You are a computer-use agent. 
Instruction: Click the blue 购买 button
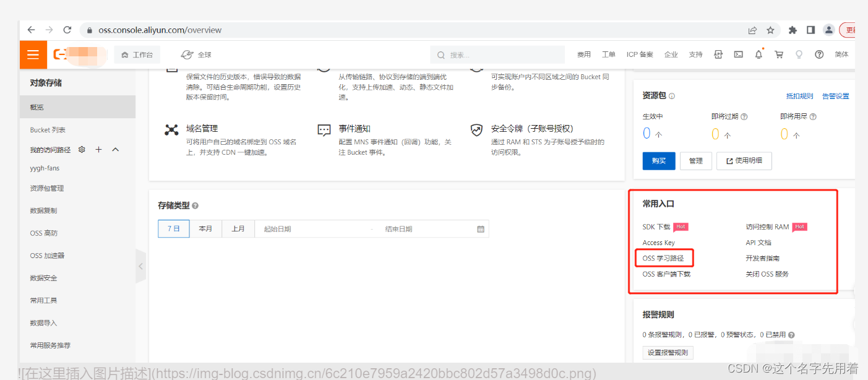659,161
